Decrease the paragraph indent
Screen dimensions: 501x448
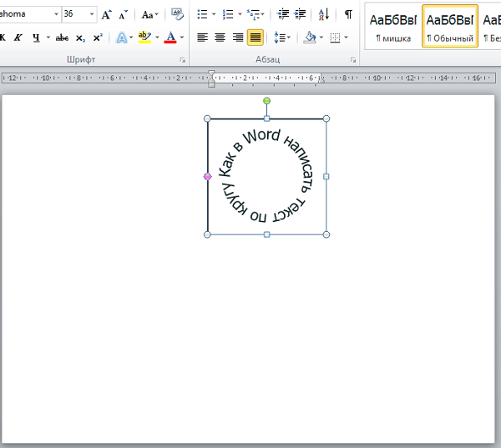click(283, 14)
